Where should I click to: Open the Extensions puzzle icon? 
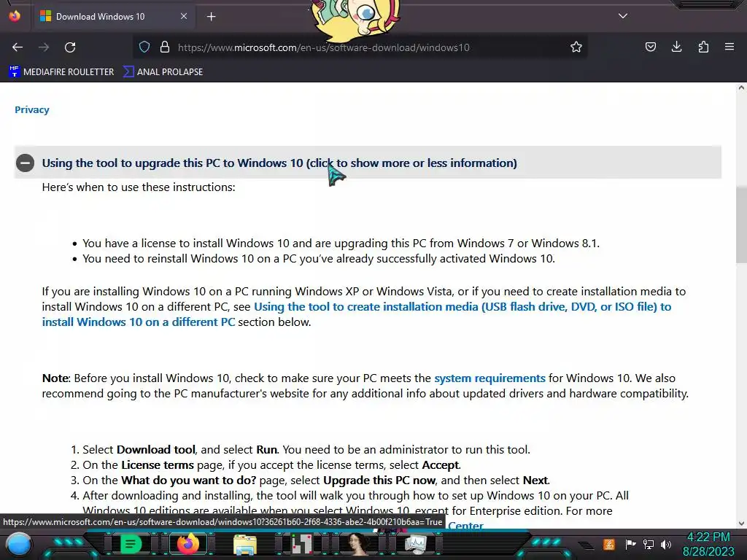pyautogui.click(x=703, y=47)
